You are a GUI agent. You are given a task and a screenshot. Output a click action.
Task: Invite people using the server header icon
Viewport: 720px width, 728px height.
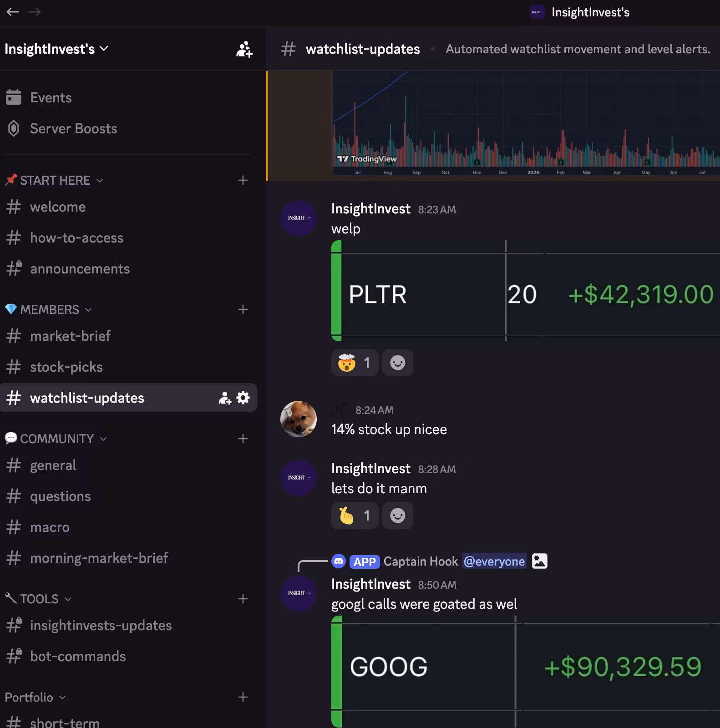pos(244,49)
